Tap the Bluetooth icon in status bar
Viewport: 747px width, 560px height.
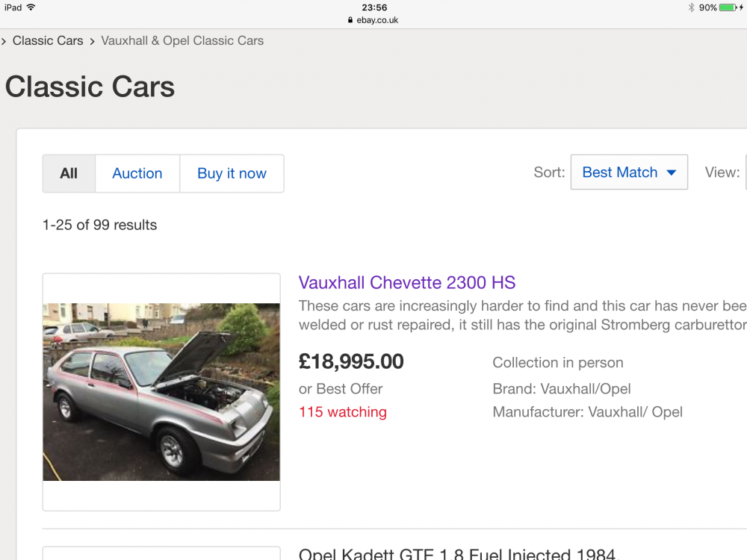pyautogui.click(x=691, y=7)
